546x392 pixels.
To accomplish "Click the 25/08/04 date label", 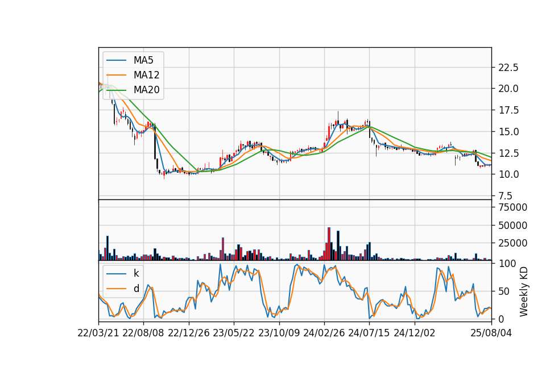I will coord(491,333).
